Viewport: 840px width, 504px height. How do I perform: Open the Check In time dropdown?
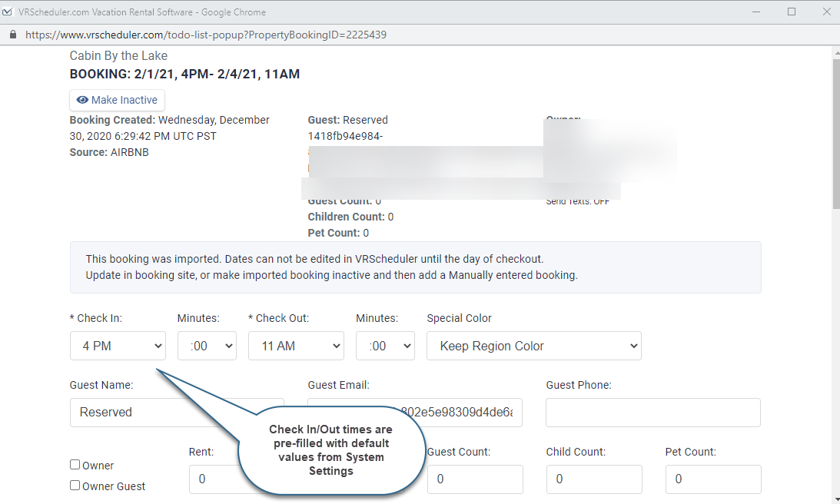[x=118, y=346]
